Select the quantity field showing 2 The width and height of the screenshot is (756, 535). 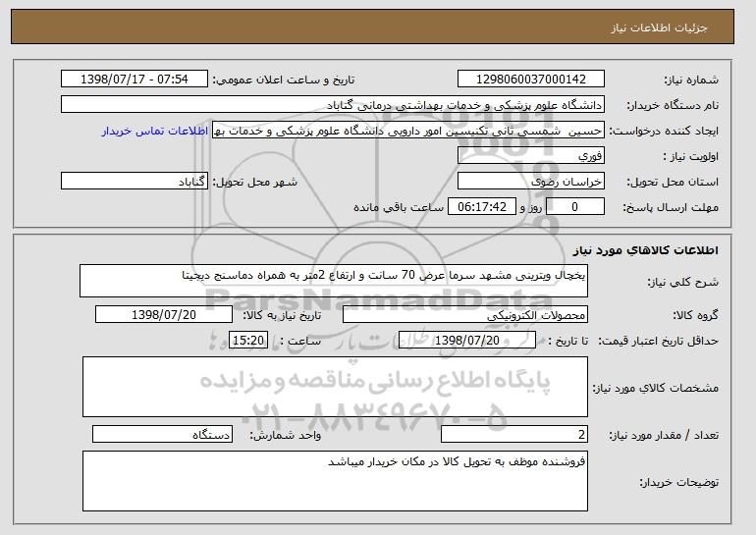tap(514, 434)
